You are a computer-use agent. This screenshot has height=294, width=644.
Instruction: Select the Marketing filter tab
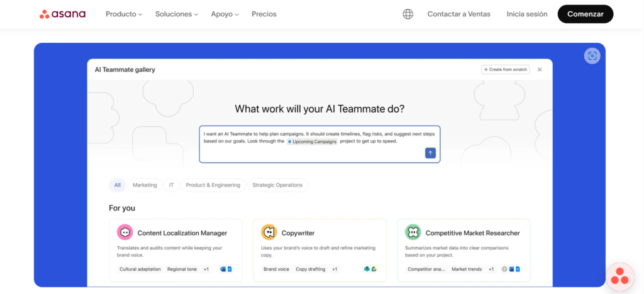[145, 185]
